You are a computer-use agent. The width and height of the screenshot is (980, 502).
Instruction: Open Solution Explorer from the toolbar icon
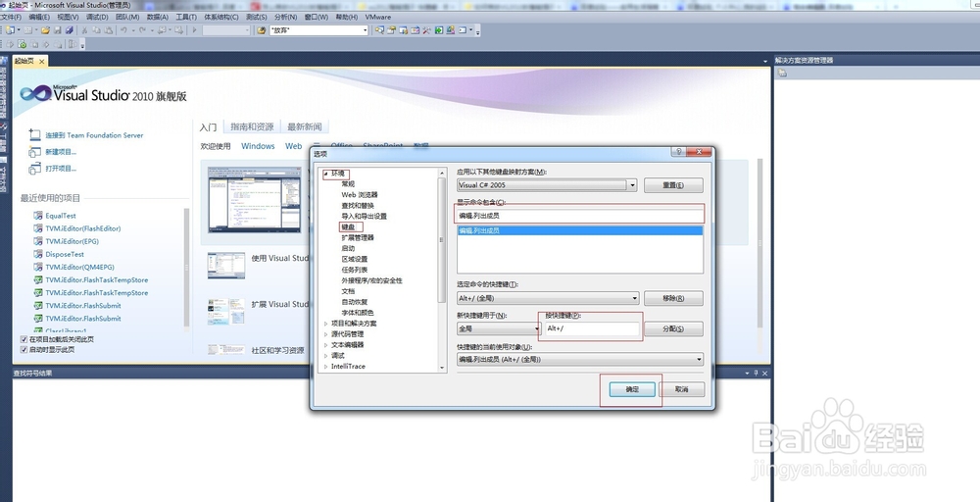(379, 30)
